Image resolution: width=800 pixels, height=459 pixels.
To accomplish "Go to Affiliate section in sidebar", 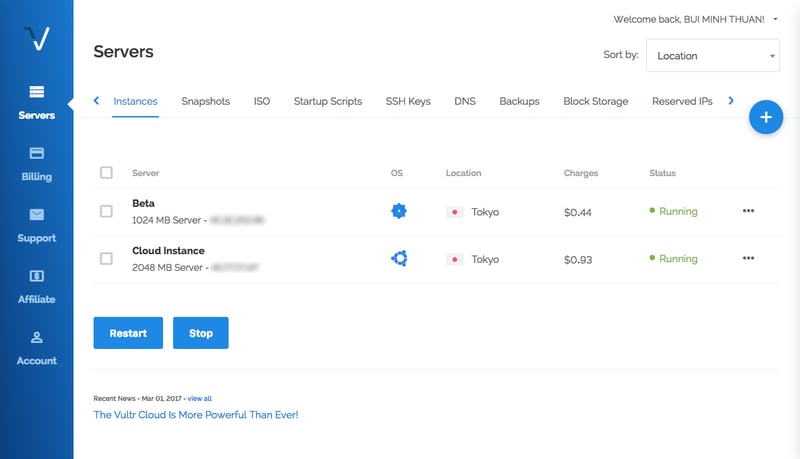I will (x=36, y=286).
